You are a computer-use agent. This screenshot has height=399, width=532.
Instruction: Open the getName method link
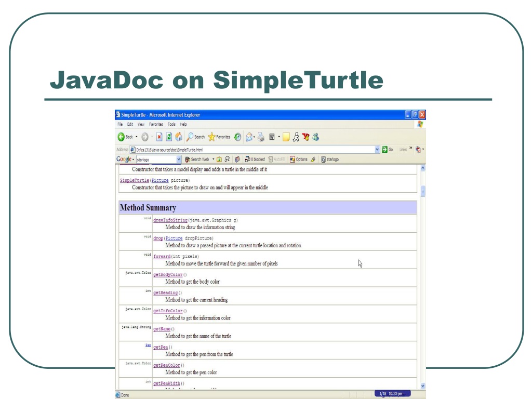pos(162,329)
